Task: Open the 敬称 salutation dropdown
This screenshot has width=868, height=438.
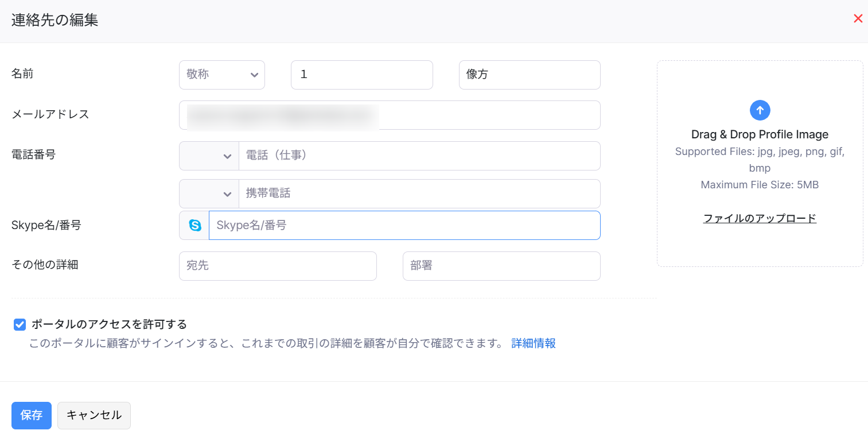Action: coord(222,75)
